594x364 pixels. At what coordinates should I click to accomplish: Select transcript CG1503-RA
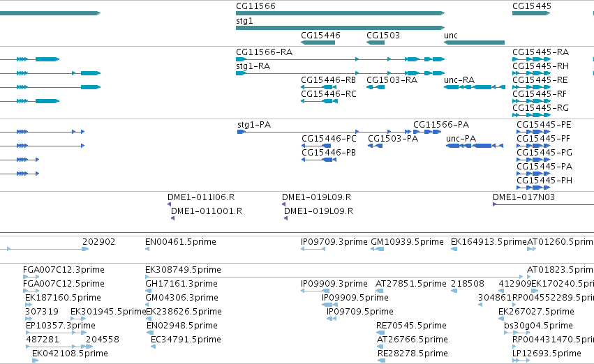pos(376,87)
